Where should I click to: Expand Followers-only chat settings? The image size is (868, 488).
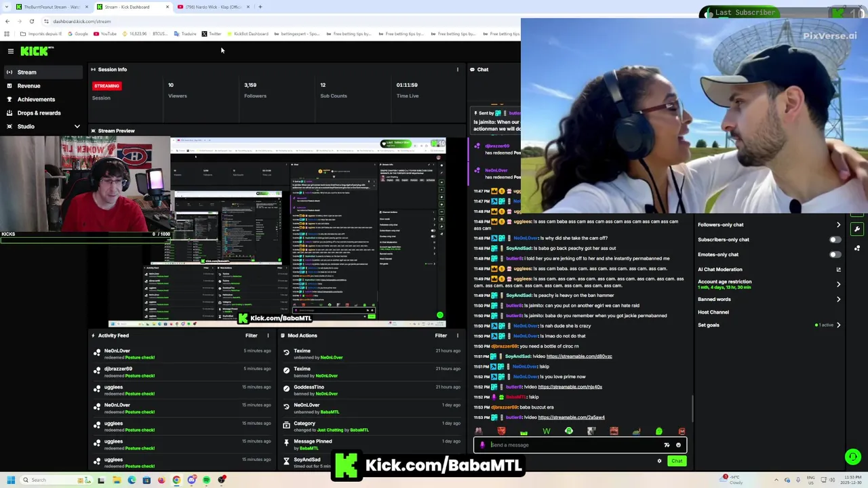point(838,224)
